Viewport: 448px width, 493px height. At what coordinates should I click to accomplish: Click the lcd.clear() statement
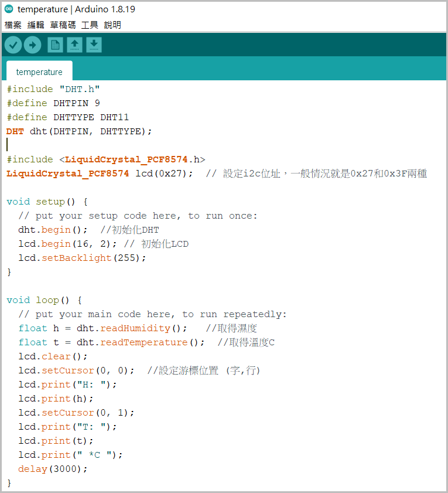(x=53, y=356)
